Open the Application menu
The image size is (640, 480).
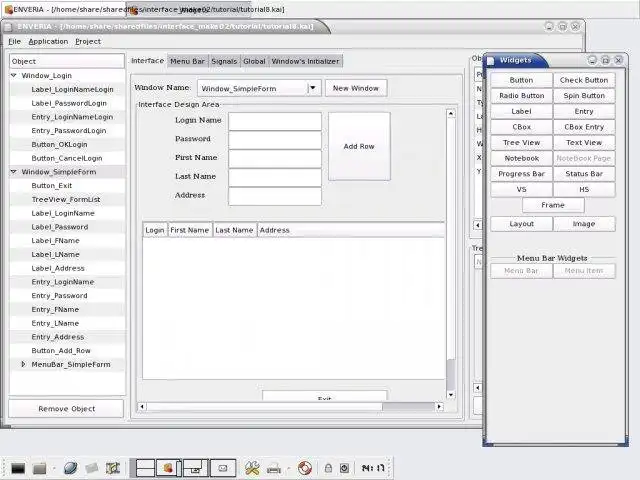coord(48,42)
